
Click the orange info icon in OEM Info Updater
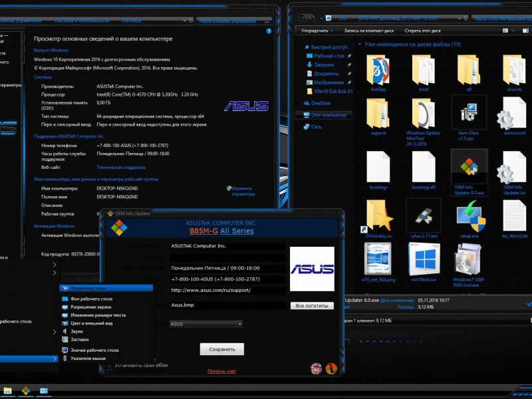[x=331, y=368]
